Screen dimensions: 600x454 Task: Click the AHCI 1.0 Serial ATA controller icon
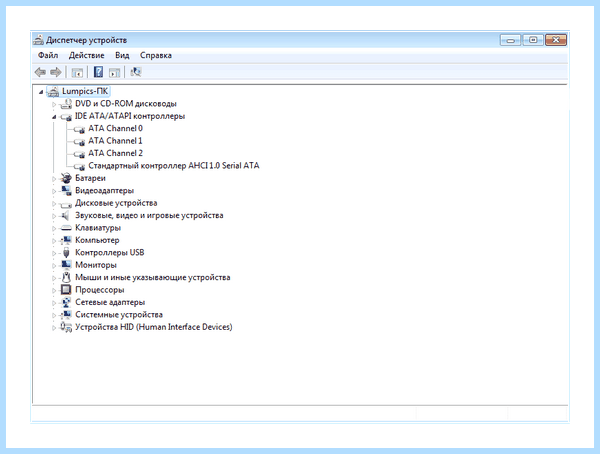pos(79,166)
